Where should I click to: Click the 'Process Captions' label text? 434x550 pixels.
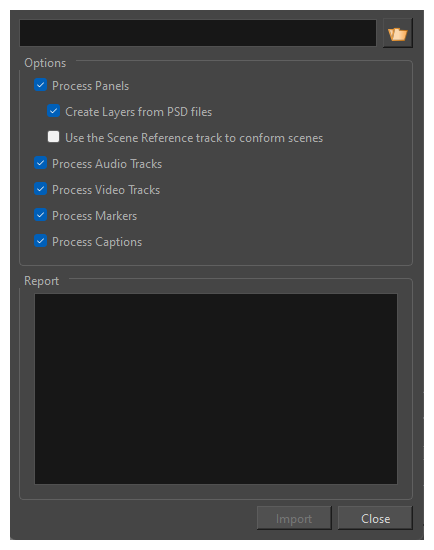point(97,242)
